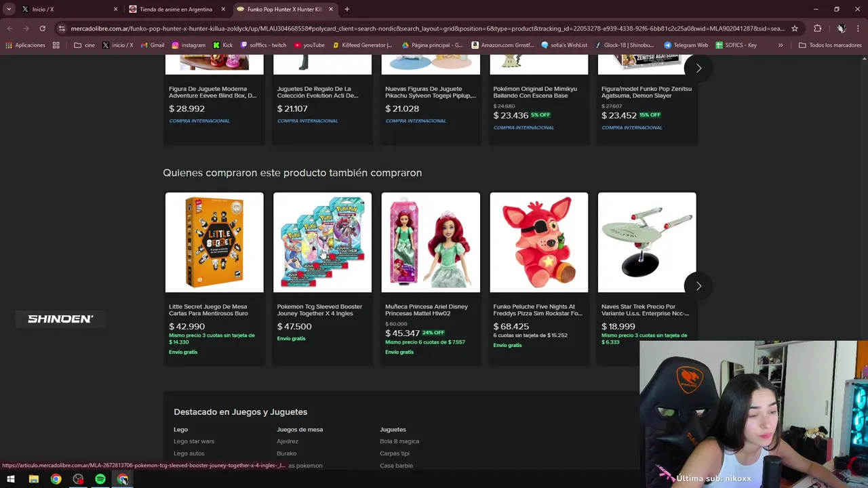The height and width of the screenshot is (488, 868).
Task: Open the Windows Start menu
Action: [11, 479]
